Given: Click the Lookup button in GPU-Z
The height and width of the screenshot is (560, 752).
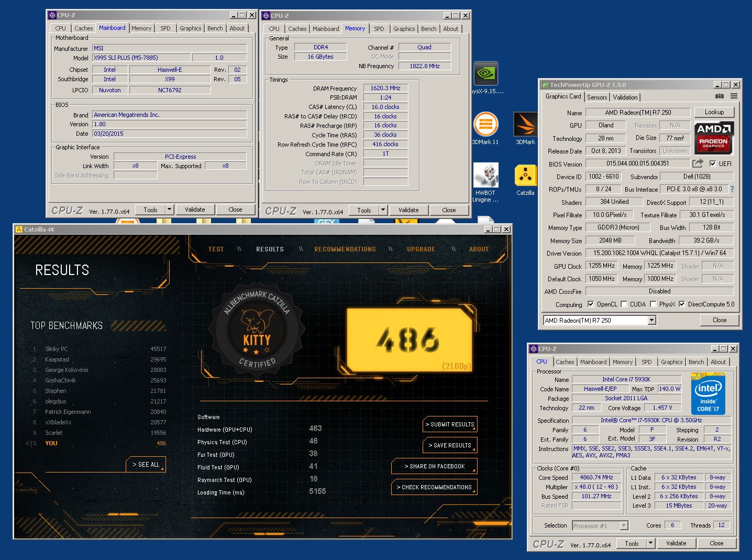Looking at the screenshot, I should [714, 112].
